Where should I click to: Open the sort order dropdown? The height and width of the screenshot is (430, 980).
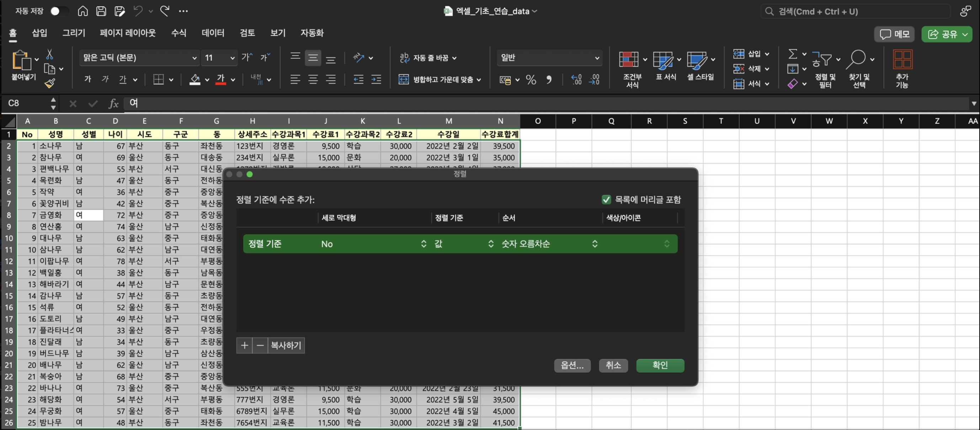tap(594, 244)
